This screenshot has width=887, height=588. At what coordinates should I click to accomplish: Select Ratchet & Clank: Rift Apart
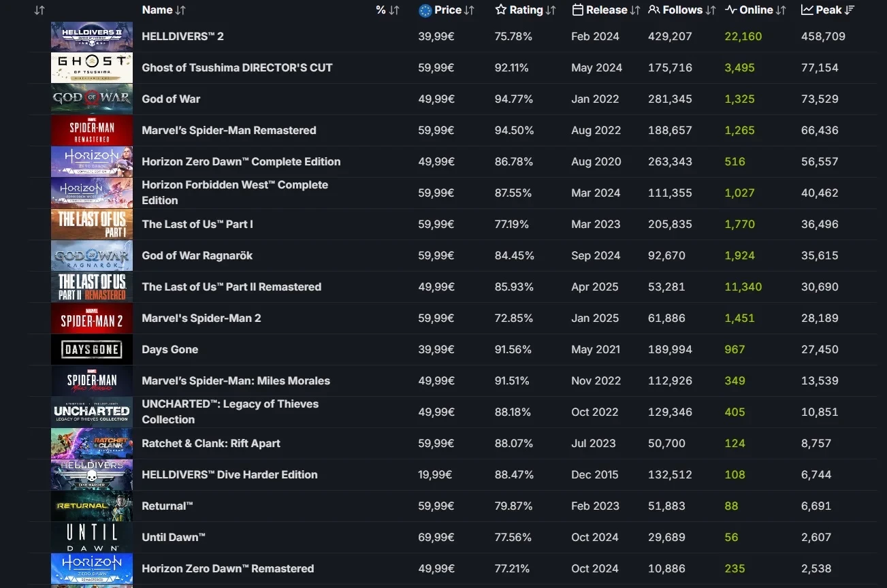210,444
